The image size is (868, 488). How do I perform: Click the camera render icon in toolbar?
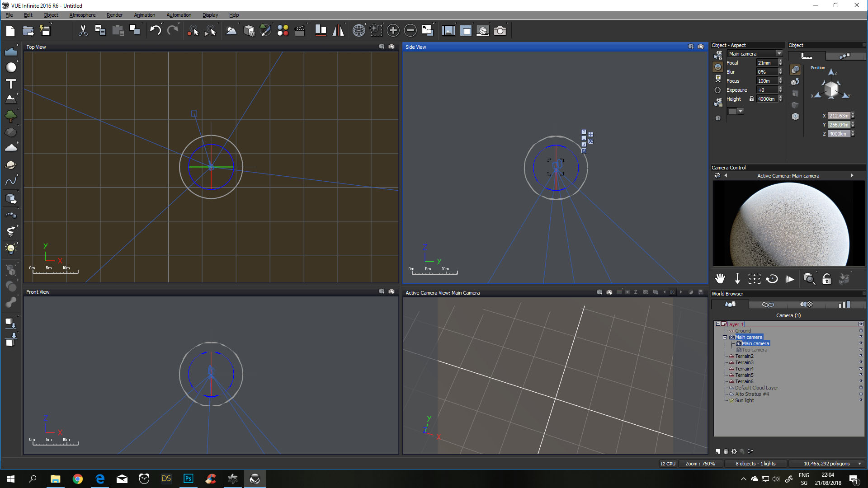(500, 31)
